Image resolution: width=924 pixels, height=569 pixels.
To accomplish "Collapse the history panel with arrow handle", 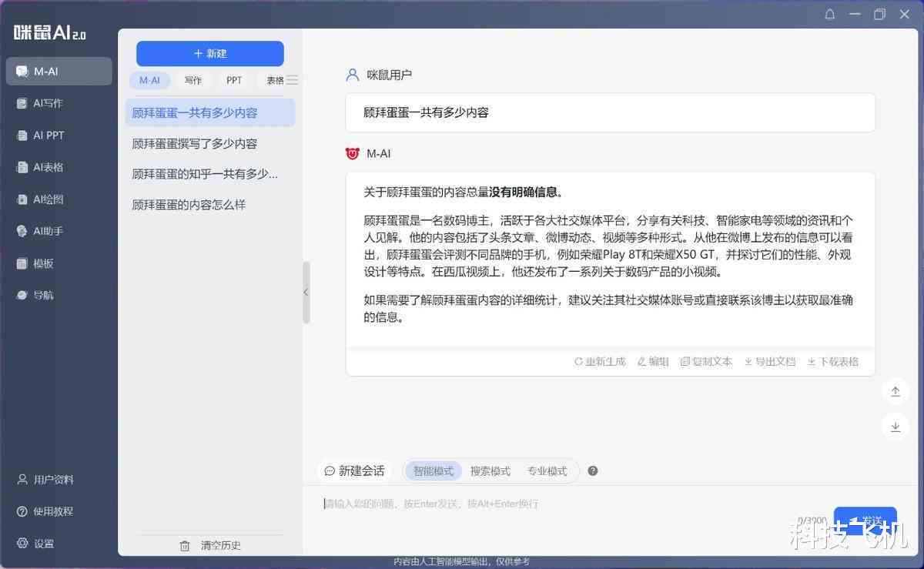I will (306, 293).
